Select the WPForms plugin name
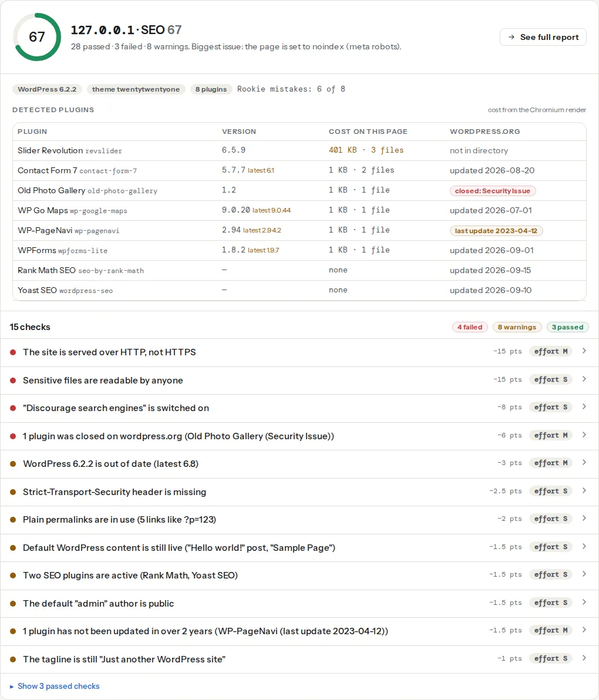Image resolution: width=599 pixels, height=700 pixels. 37,250
